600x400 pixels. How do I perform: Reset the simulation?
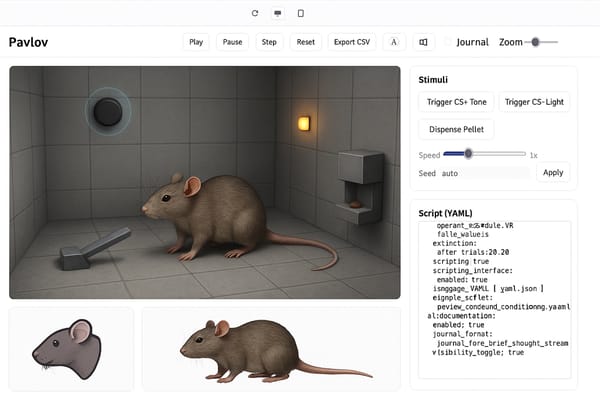pos(306,42)
